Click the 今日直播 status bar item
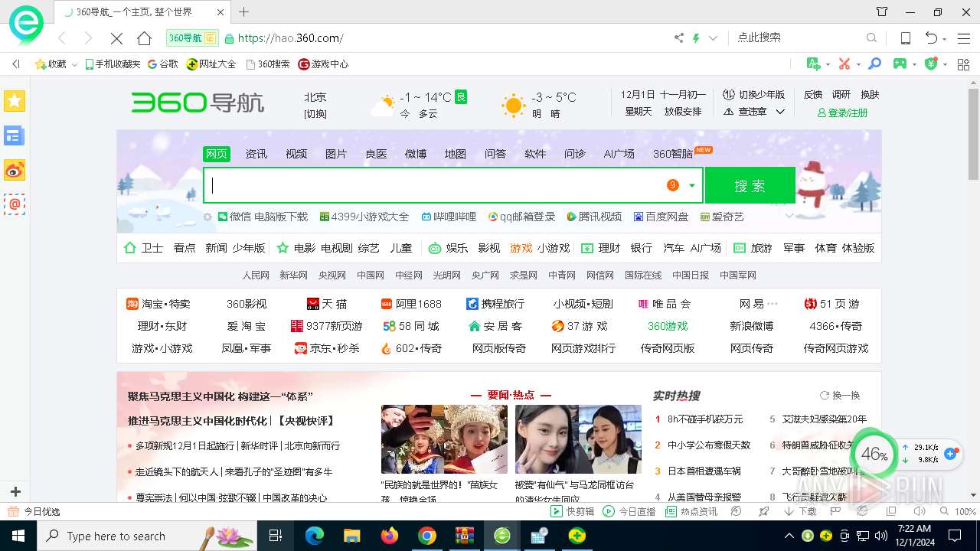This screenshot has width=980, height=551. 629,511
